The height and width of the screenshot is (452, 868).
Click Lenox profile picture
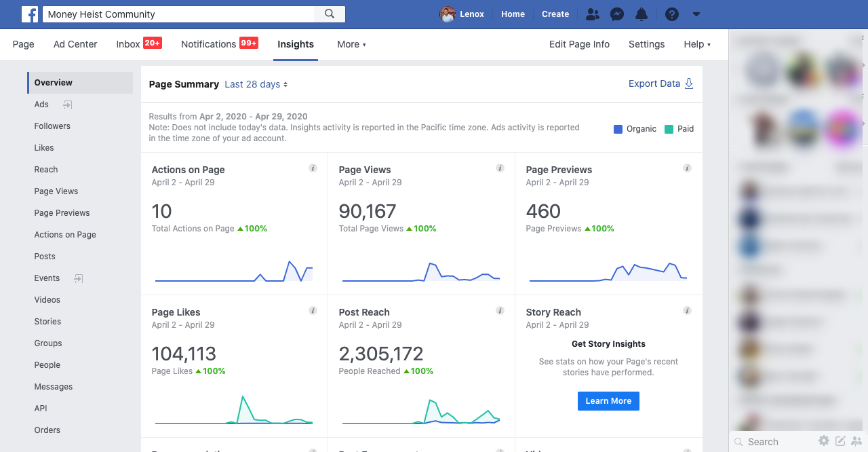[447, 14]
